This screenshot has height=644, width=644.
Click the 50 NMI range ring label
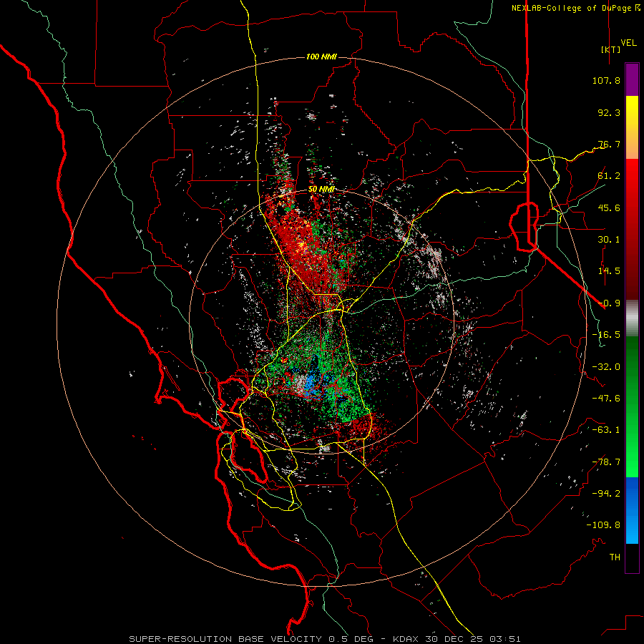(x=321, y=190)
